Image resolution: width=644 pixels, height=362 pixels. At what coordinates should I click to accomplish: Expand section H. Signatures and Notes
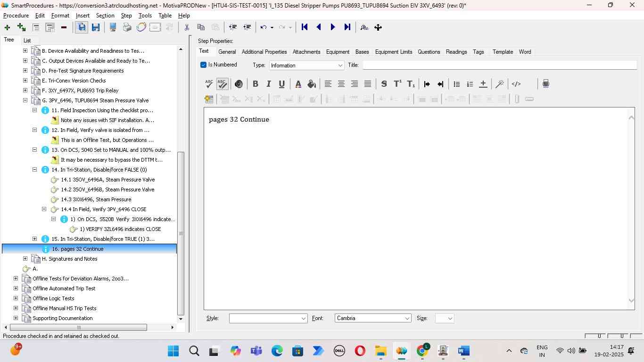pyautogui.click(x=25, y=259)
